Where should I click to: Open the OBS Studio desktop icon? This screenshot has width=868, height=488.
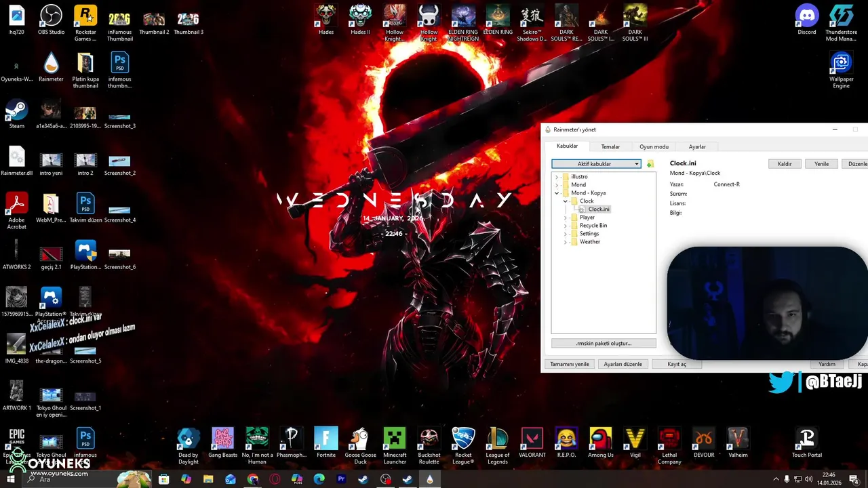pos(52,20)
